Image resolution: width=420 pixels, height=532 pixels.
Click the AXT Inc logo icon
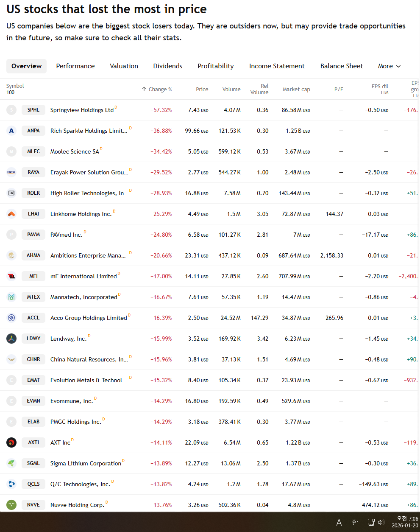click(x=11, y=442)
